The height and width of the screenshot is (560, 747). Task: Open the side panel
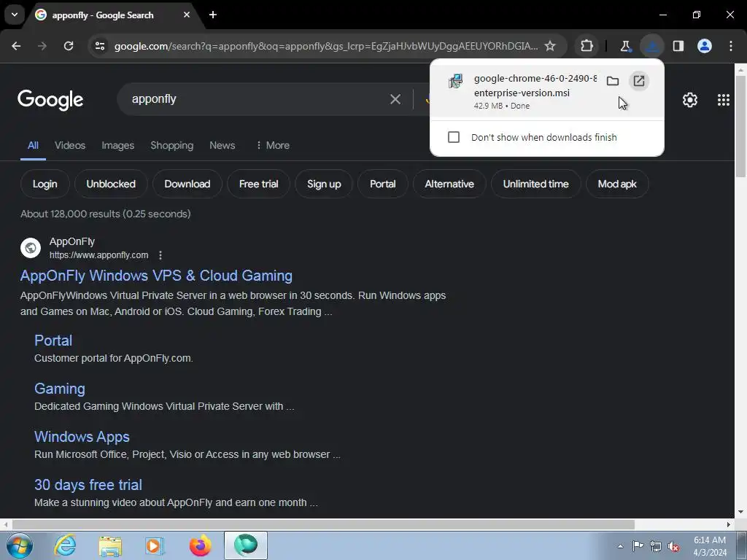coord(678,46)
